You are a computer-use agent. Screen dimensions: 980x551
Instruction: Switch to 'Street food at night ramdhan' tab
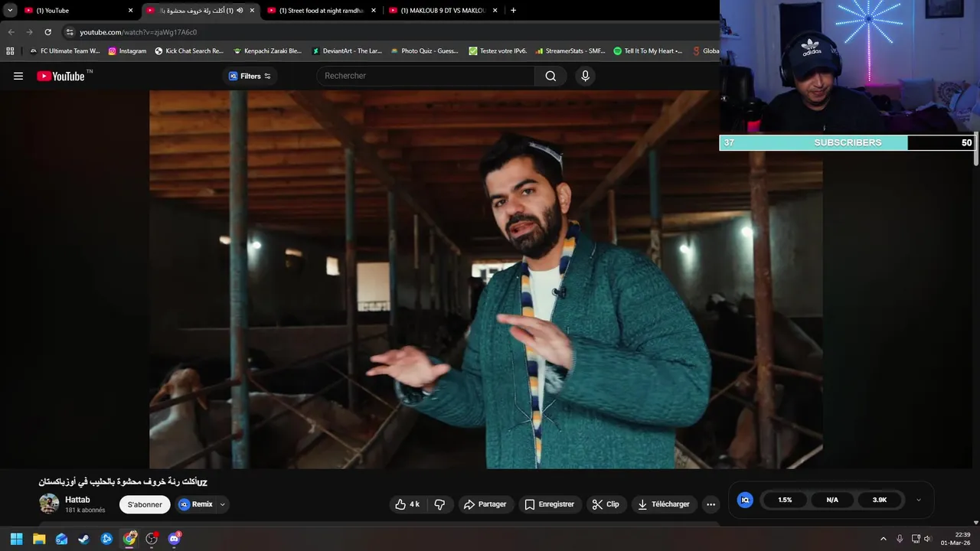(x=321, y=11)
